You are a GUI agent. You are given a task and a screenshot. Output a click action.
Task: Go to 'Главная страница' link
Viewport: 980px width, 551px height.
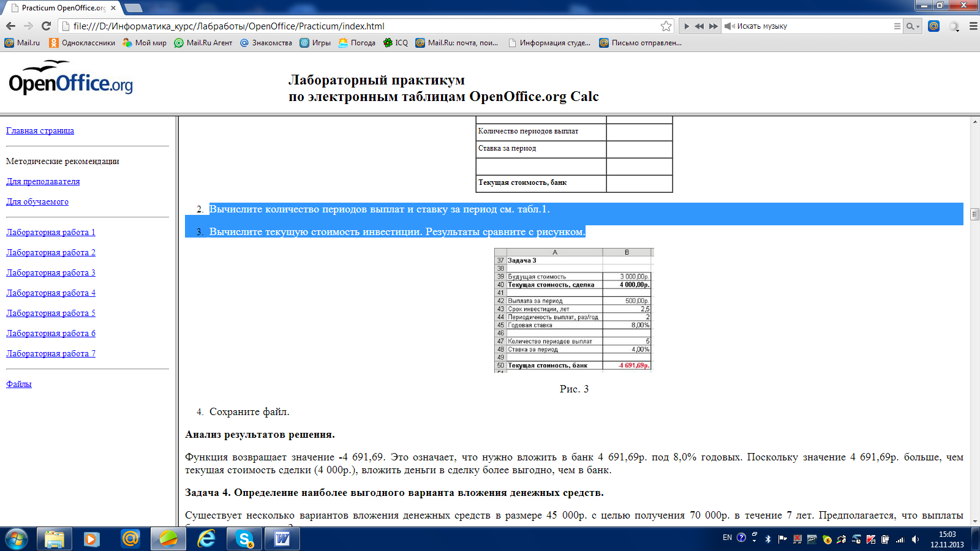[x=40, y=131]
